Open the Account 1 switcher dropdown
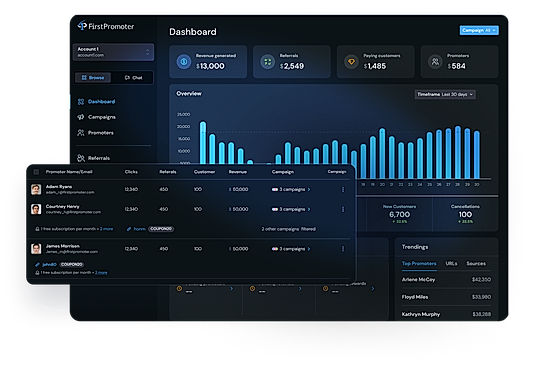The width and height of the screenshot is (543, 368). pos(113,52)
